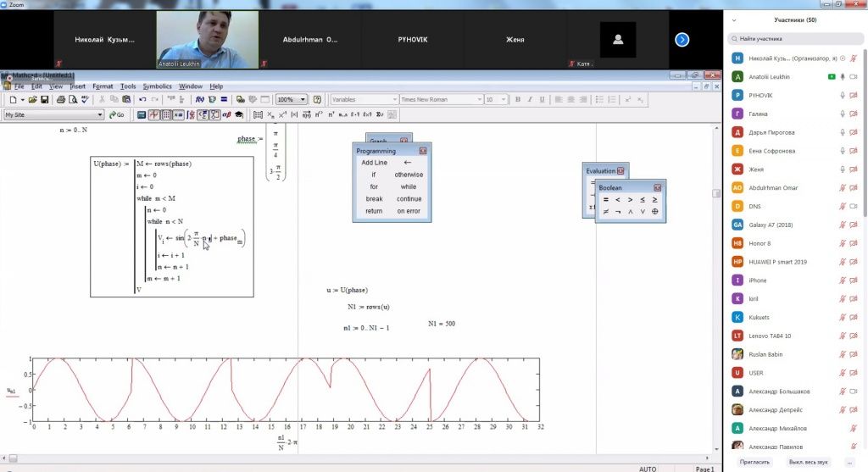Click the Open file folder icon

pyautogui.click(x=32, y=99)
